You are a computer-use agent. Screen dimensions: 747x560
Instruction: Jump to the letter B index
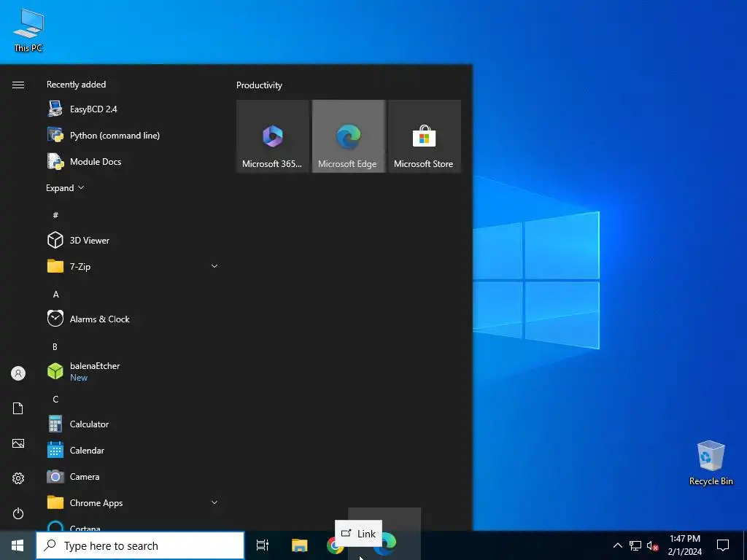pos(55,346)
